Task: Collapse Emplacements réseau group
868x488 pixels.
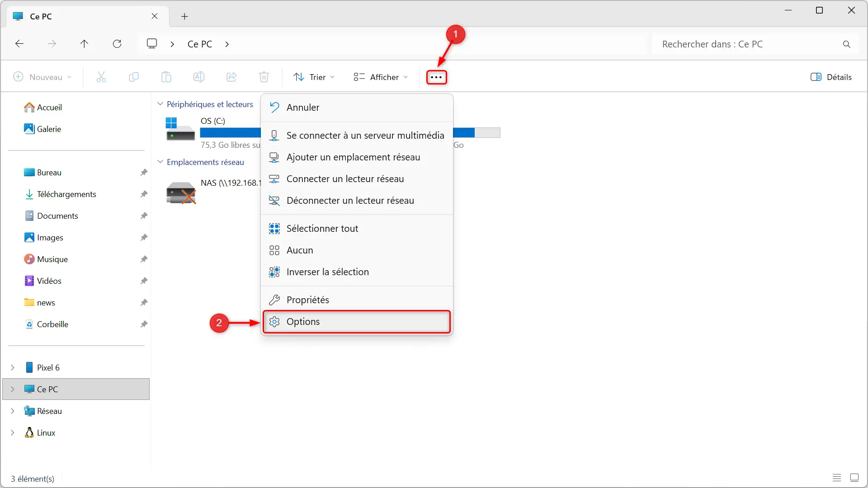Action: click(160, 162)
